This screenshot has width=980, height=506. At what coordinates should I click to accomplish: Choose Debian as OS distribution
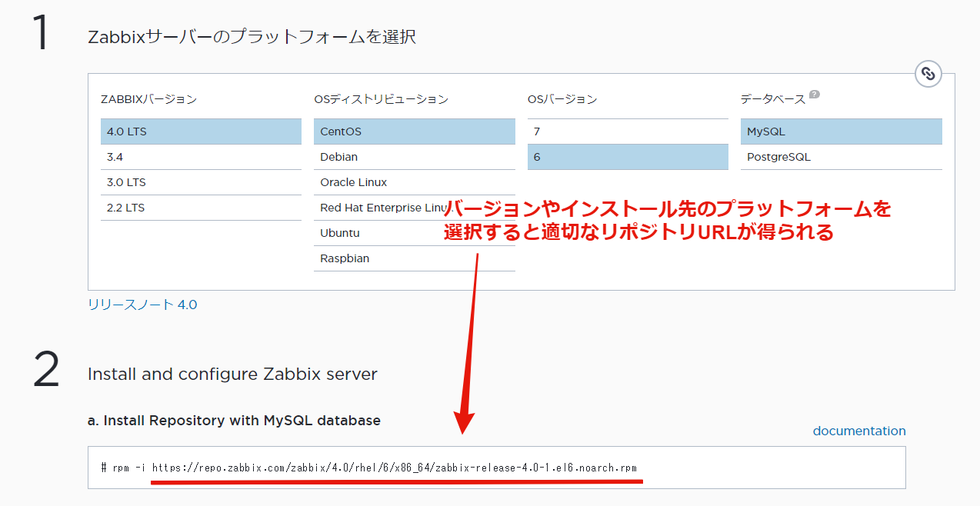coord(415,157)
